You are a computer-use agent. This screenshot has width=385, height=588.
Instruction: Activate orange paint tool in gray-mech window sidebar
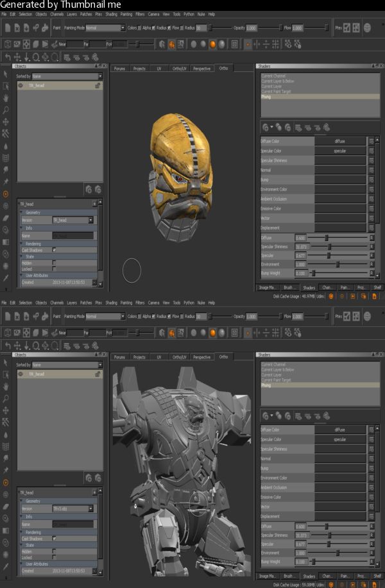pos(6,483)
